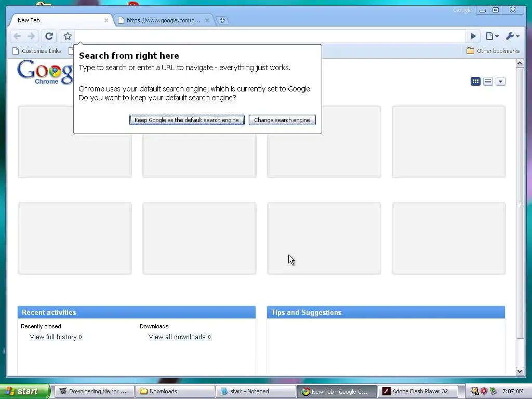This screenshot has height=399, width=532.
Task: Click the system clock showing 7:07 AM
Action: click(513, 391)
